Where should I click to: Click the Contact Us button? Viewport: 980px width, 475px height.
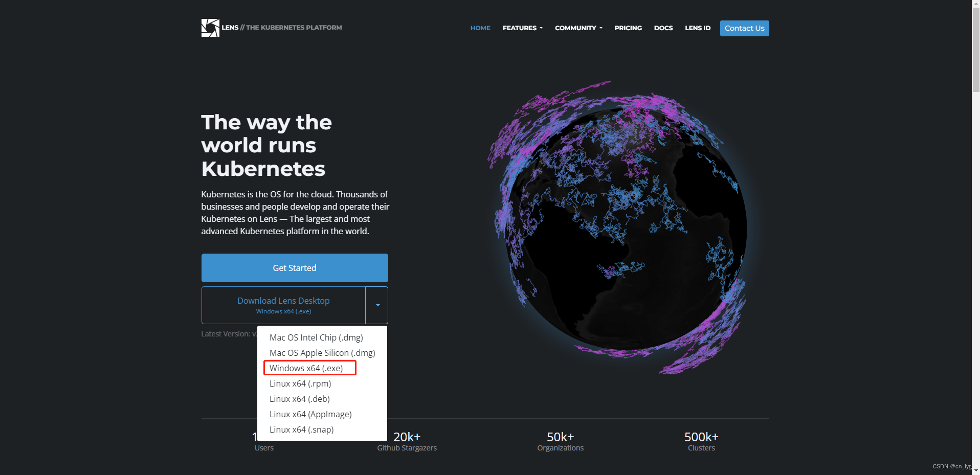click(744, 28)
